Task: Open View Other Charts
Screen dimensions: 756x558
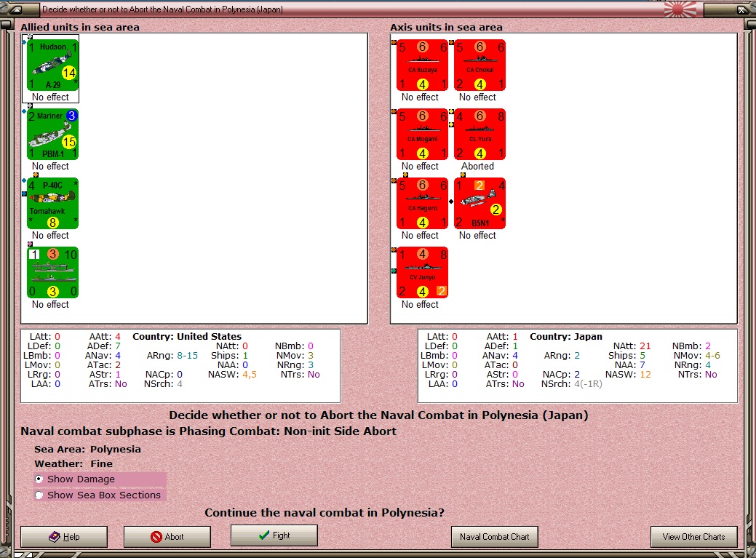Action: [694, 537]
